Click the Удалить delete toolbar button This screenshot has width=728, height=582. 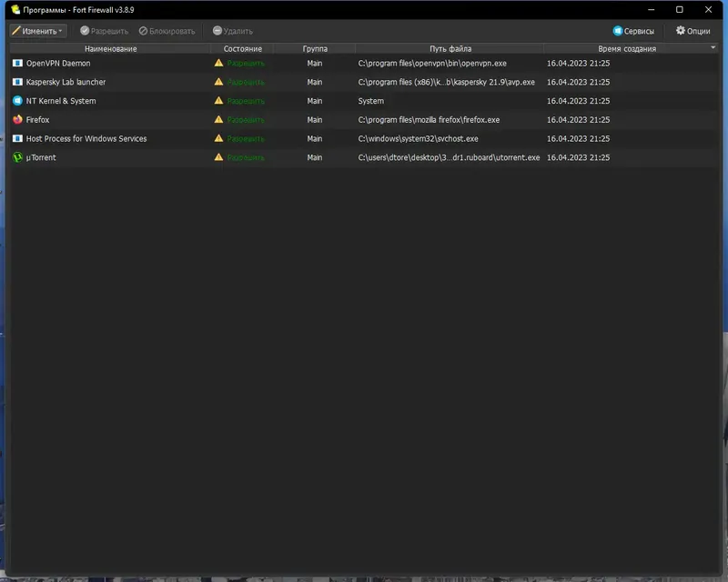click(x=233, y=31)
